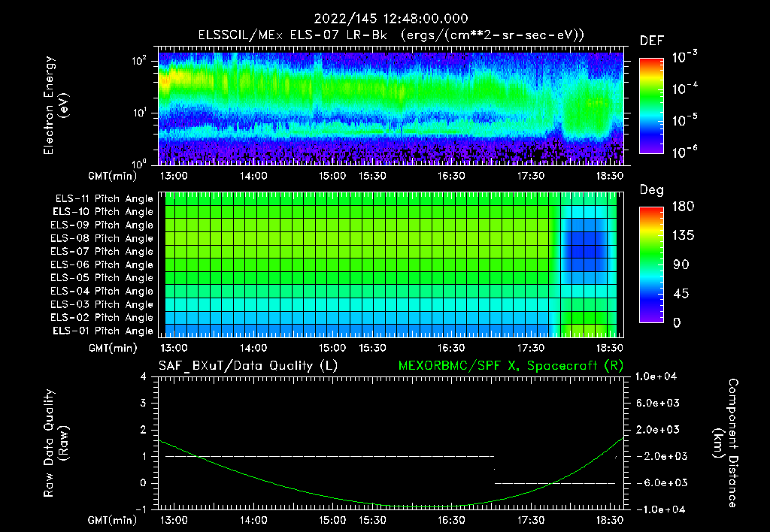Select the ELS-01 Pitch Angle row label
Viewport: 770px width, 532px height.
click(x=102, y=331)
